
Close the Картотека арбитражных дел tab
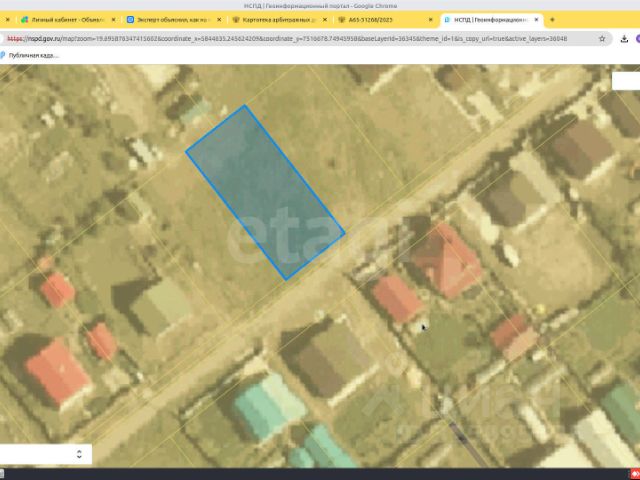[325, 20]
